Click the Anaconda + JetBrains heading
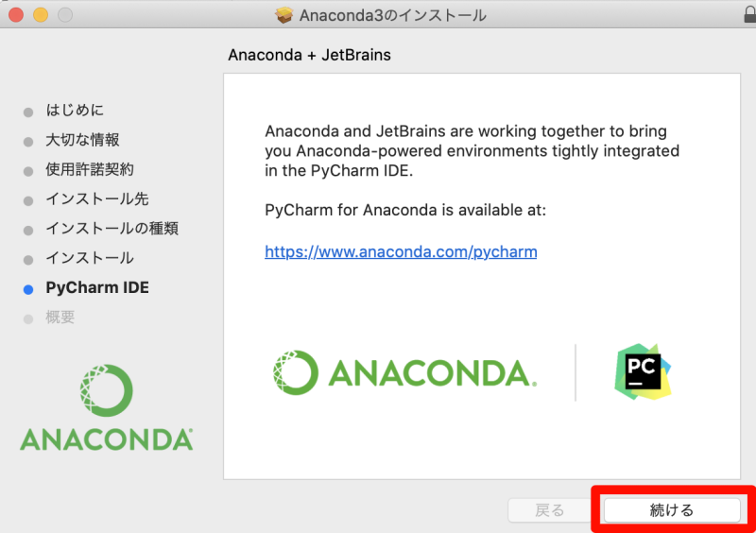 [309, 55]
